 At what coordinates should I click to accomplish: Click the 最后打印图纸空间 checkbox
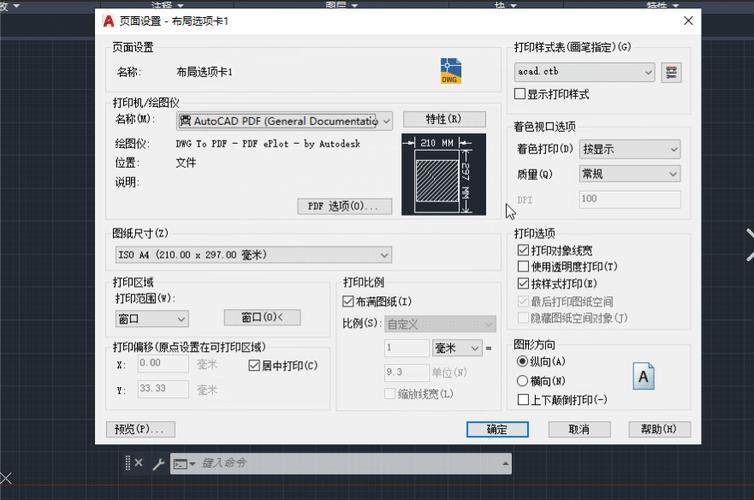pos(523,301)
